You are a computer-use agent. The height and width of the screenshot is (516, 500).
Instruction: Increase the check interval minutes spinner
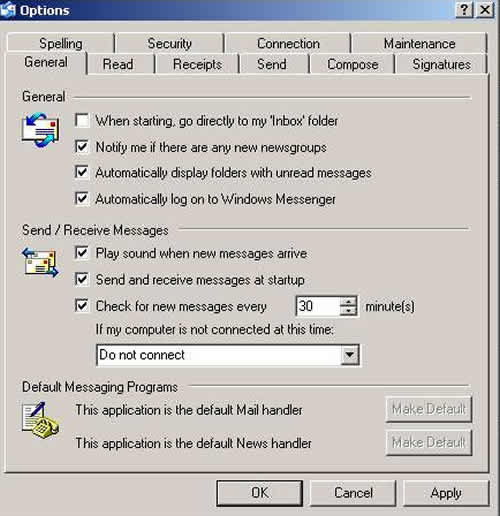[348, 301]
